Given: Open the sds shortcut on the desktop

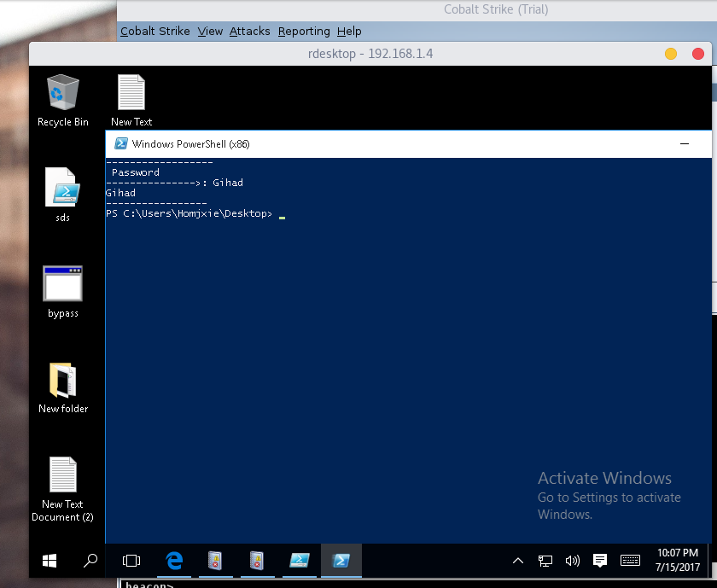Looking at the screenshot, I should [x=62, y=188].
